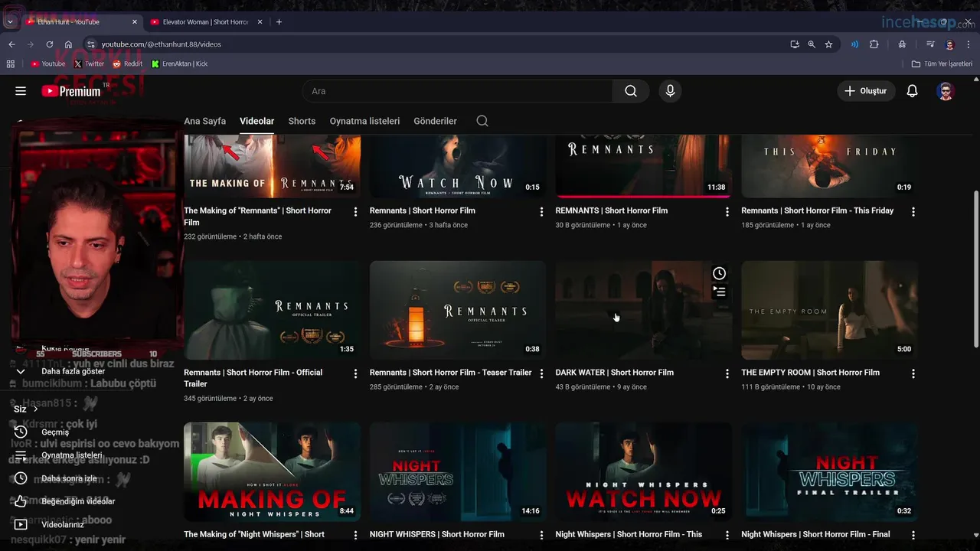Viewport: 980px width, 551px height.
Task: Open the Reddit bookmark
Action: (127, 64)
